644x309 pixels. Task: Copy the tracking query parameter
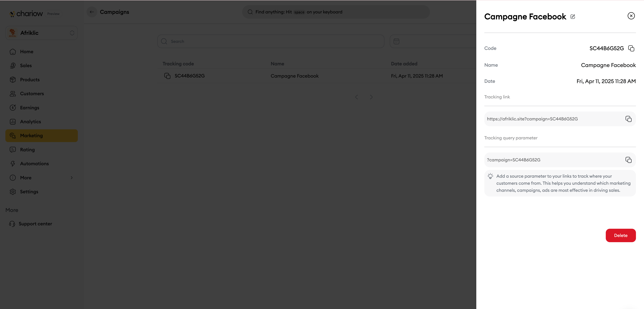tap(628, 160)
